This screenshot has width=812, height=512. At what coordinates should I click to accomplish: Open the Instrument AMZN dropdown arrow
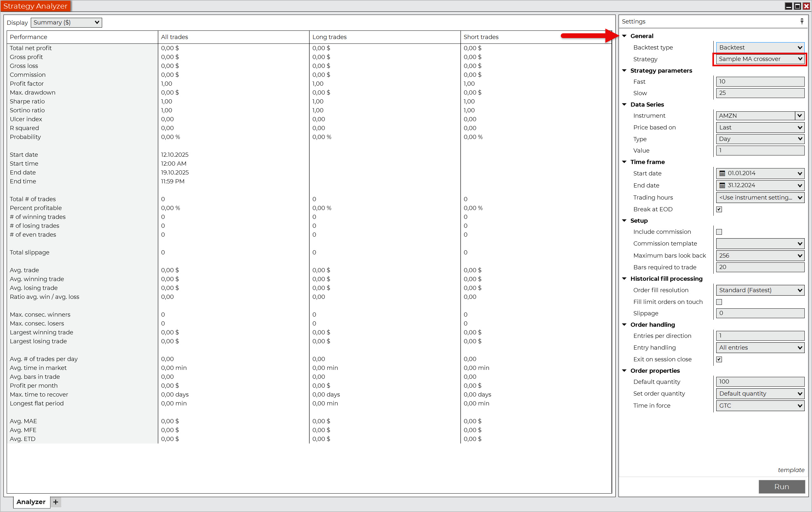pos(799,116)
